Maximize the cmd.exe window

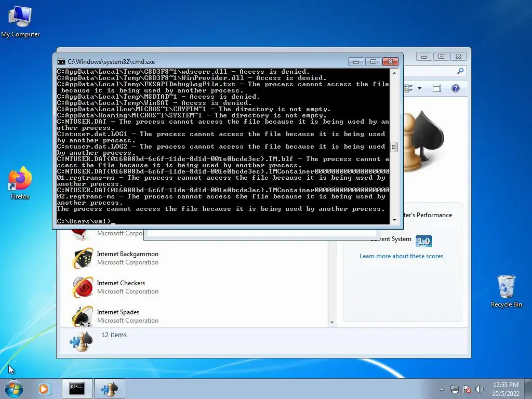(x=373, y=62)
